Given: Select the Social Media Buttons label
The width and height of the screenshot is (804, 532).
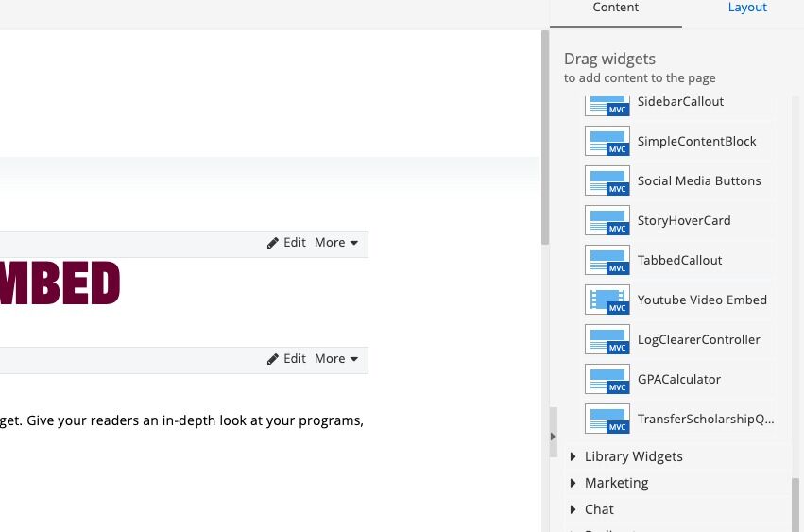Looking at the screenshot, I should (699, 180).
